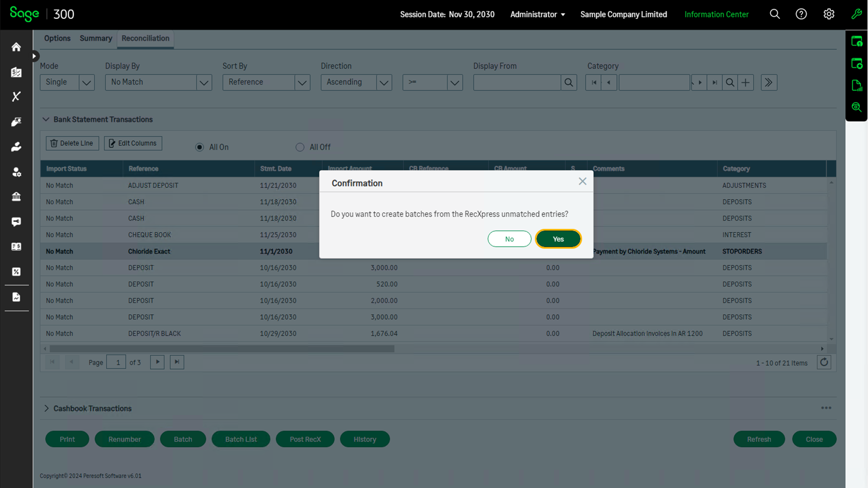Click the grid refresh circular icon
Viewport: 868px width, 488px height.
[x=824, y=362]
